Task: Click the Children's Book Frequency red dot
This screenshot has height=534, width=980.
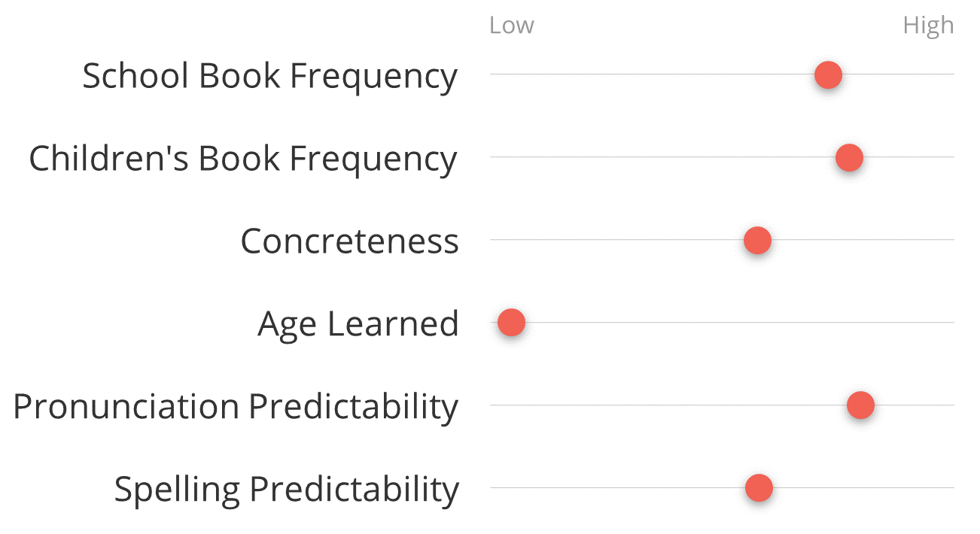Action: pyautogui.click(x=849, y=158)
